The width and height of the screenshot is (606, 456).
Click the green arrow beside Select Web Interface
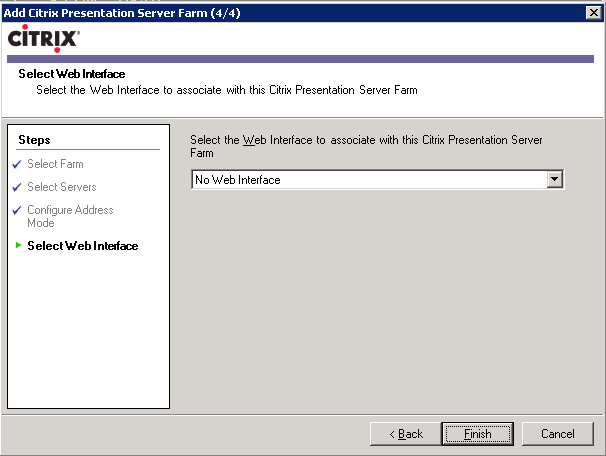click(17, 246)
